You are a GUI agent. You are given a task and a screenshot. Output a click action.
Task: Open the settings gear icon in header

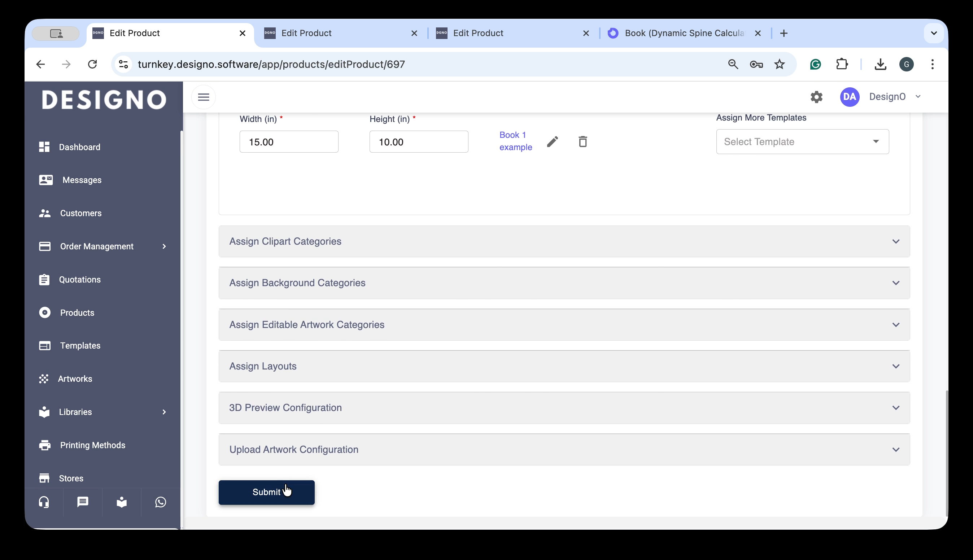[816, 97]
